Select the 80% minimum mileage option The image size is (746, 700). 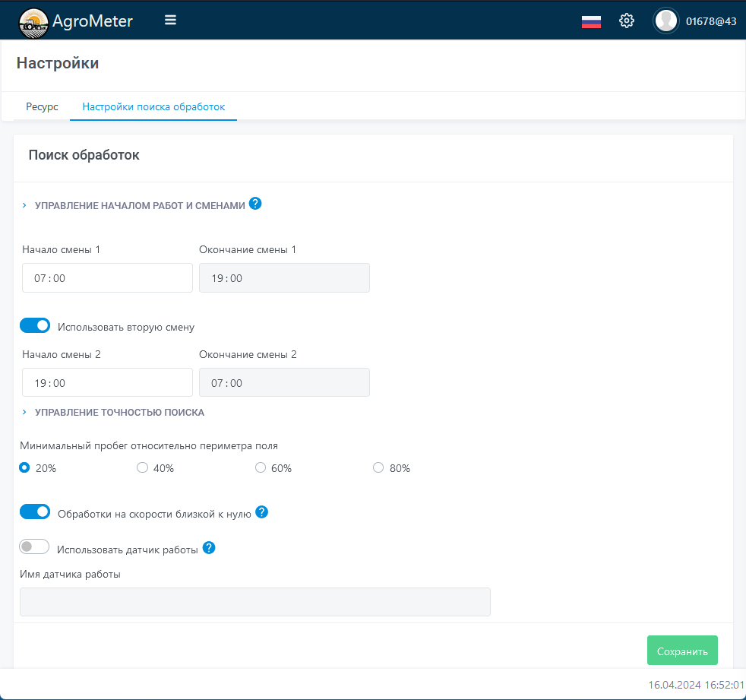pyautogui.click(x=378, y=468)
